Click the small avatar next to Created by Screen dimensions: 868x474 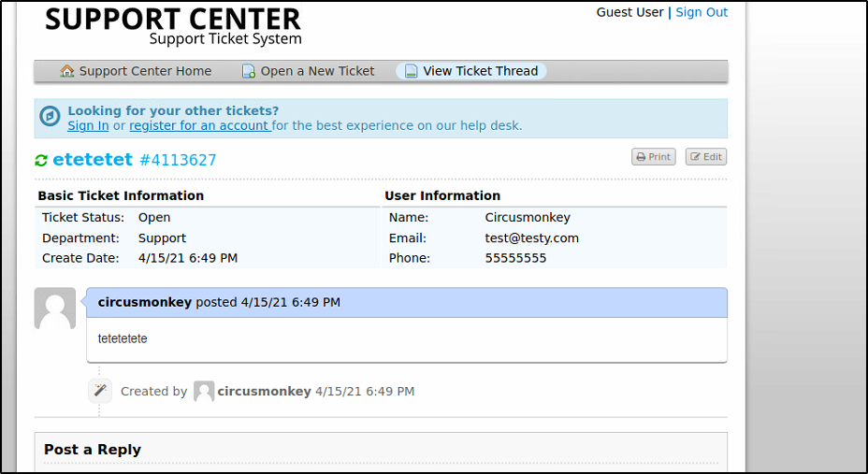204,392
